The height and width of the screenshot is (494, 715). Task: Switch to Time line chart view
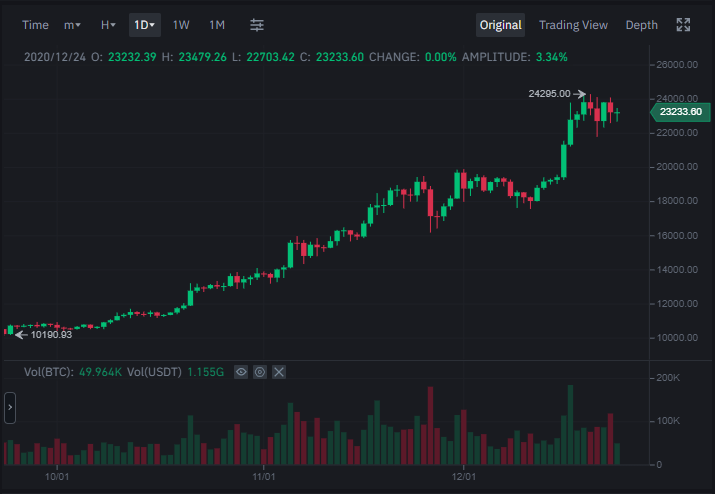coord(35,25)
